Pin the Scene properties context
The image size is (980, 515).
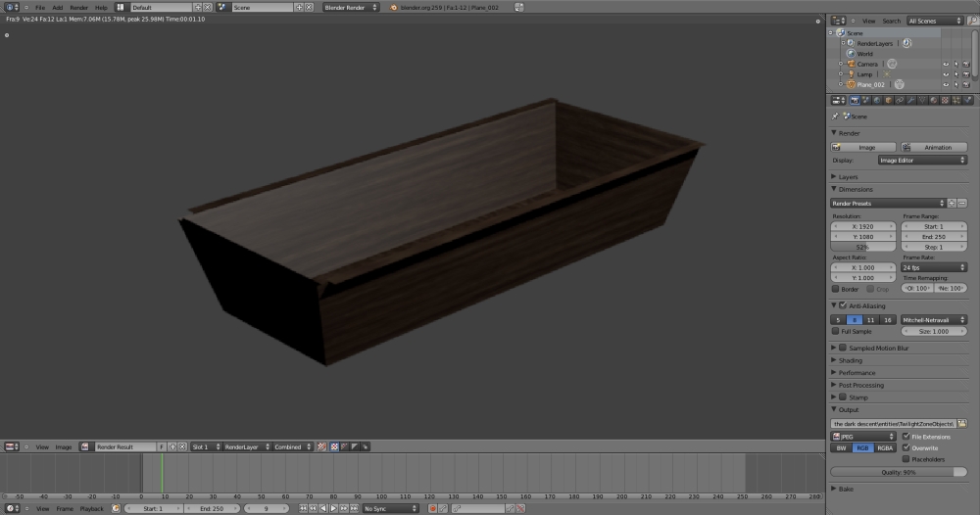point(836,117)
